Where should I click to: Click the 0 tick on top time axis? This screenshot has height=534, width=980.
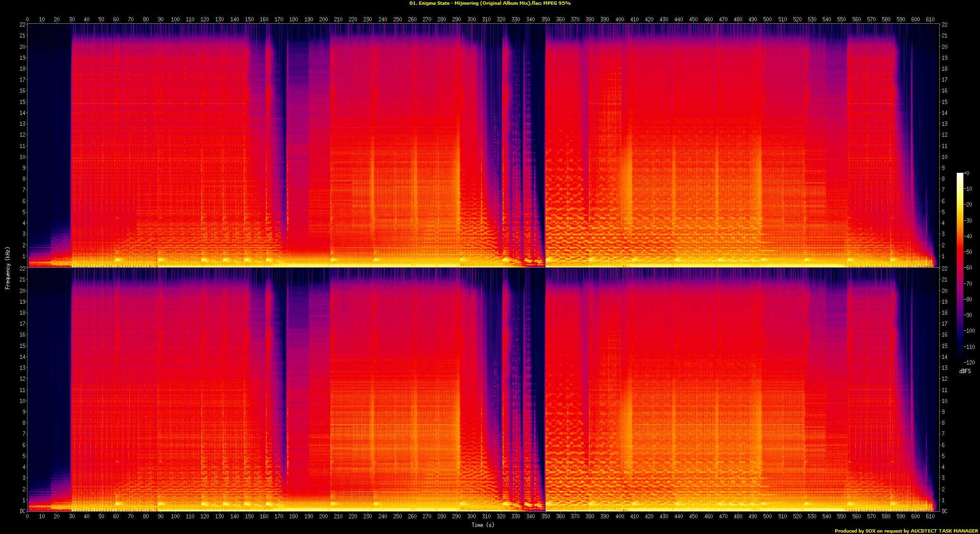pyautogui.click(x=27, y=19)
